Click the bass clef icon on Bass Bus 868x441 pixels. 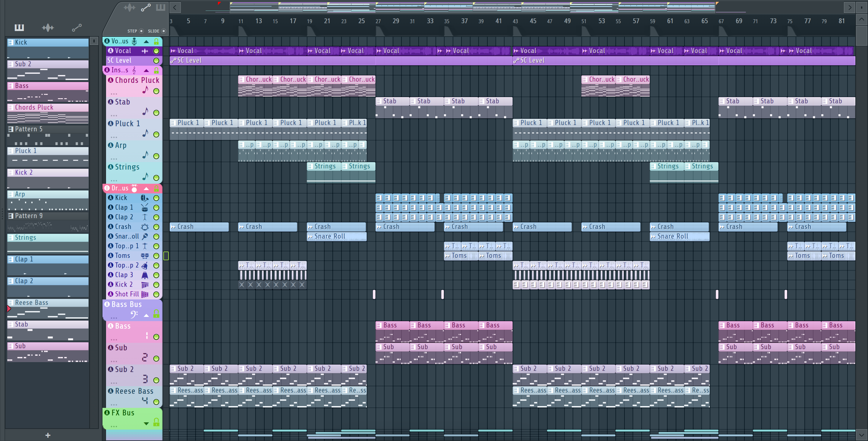pyautogui.click(x=134, y=315)
